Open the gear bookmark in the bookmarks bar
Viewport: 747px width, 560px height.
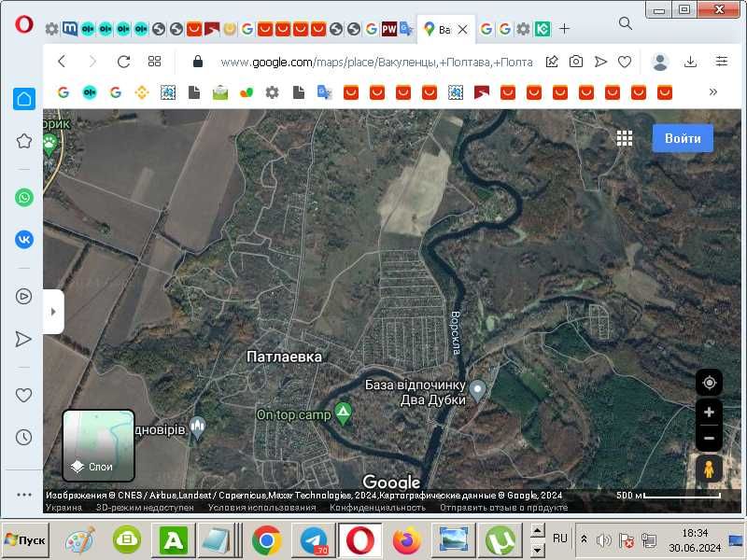(x=272, y=91)
